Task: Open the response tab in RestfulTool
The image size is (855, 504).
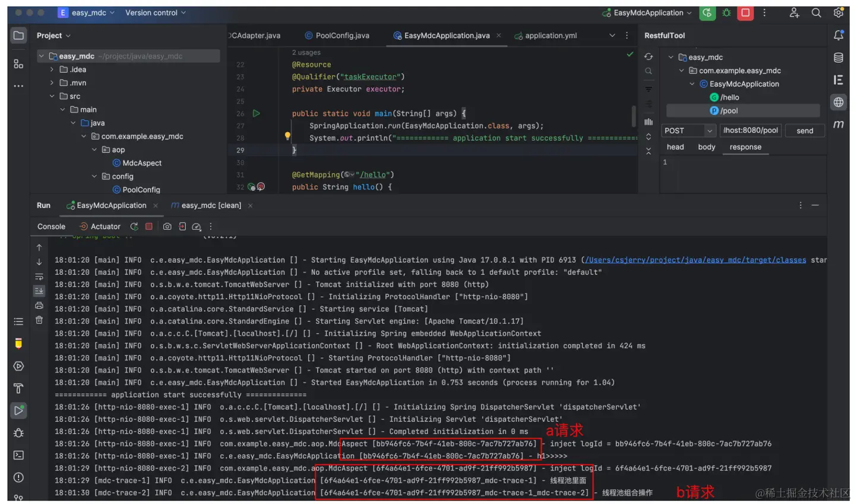Action: [745, 147]
